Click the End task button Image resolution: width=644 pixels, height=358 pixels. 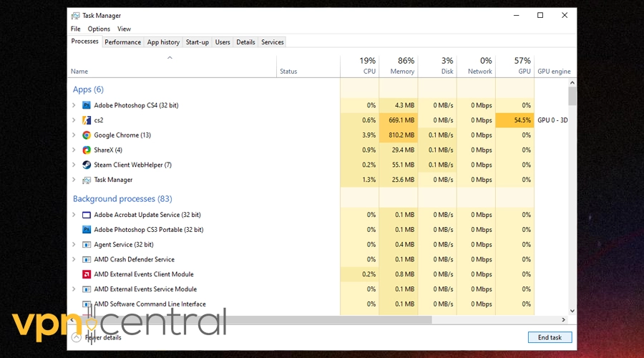tap(550, 337)
